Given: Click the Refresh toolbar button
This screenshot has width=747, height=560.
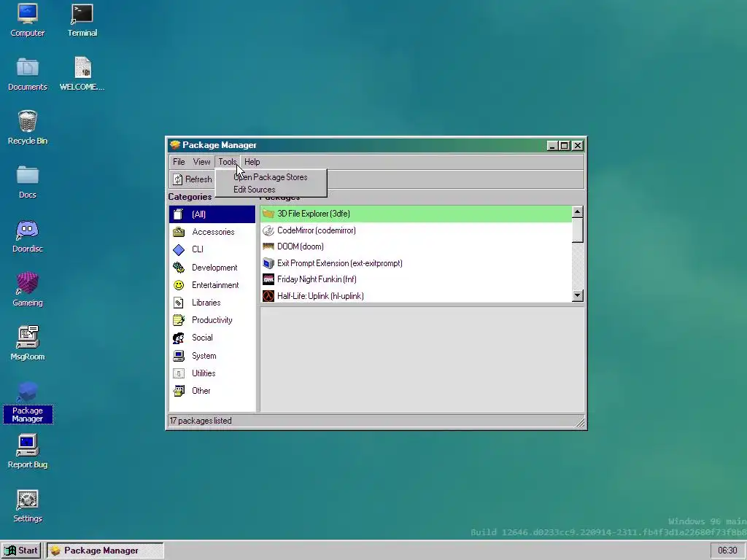Looking at the screenshot, I should pyautogui.click(x=193, y=179).
